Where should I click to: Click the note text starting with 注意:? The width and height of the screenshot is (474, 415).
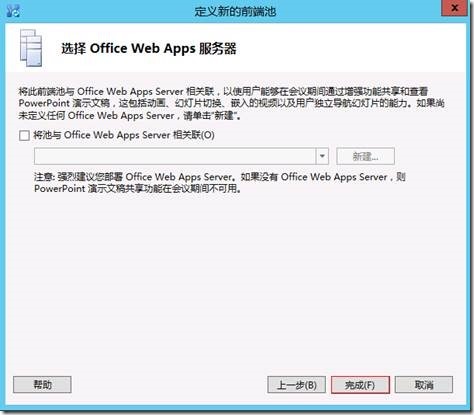click(220, 183)
